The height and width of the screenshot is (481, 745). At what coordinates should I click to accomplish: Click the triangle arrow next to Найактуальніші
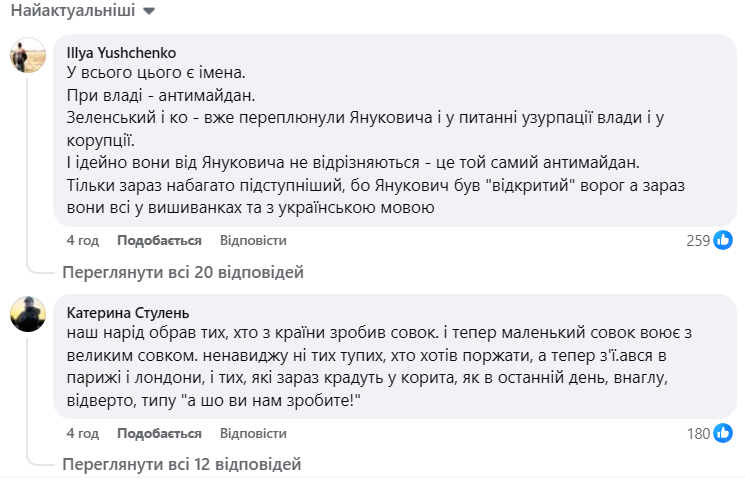(x=150, y=11)
